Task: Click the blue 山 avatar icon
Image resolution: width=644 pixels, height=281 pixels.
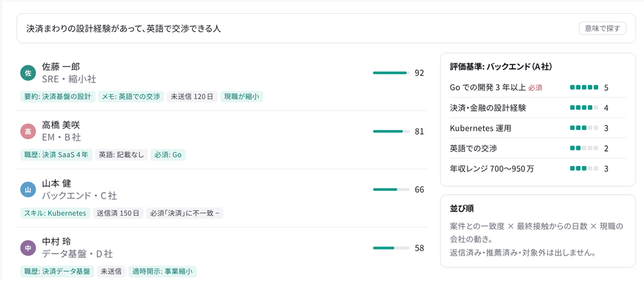Action: 28,190
